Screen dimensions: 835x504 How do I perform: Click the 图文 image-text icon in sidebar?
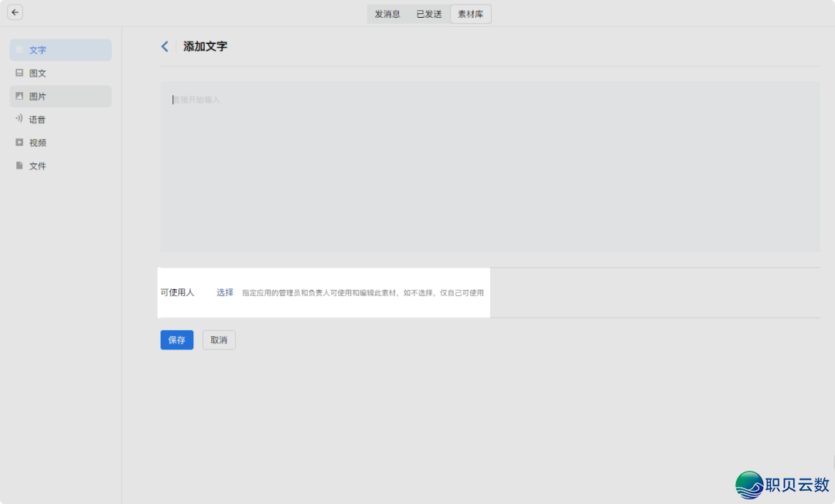18,73
